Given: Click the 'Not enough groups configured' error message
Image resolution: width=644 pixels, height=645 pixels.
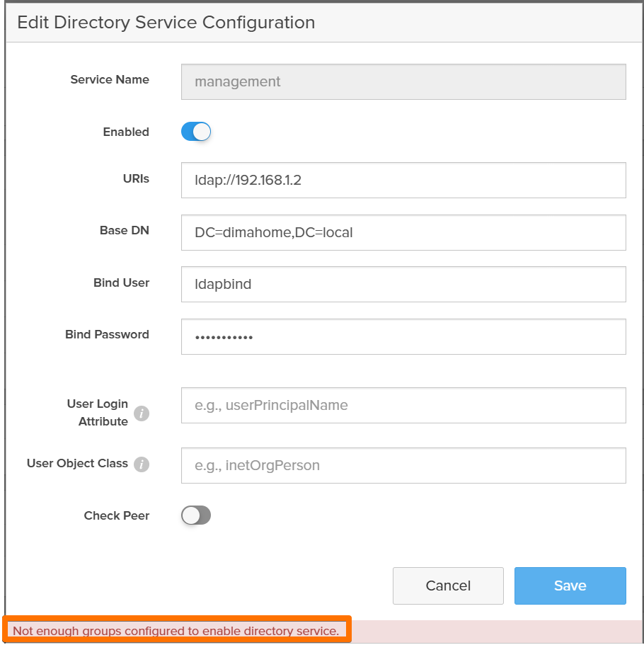Looking at the screenshot, I should coord(176,630).
